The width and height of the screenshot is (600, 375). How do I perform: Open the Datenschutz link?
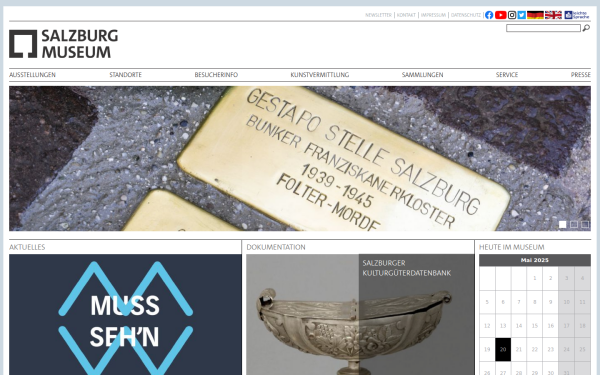[x=466, y=15]
